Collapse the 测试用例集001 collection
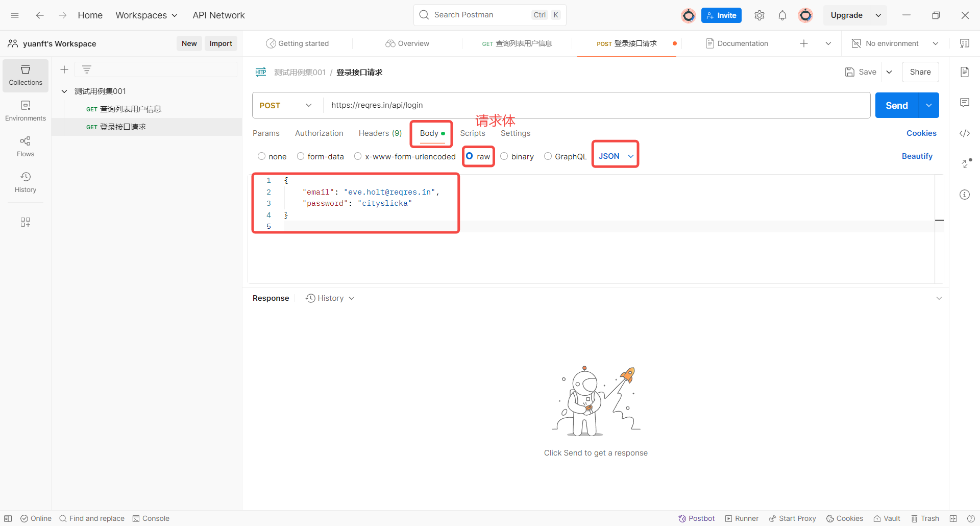The width and height of the screenshot is (980, 526). (64, 91)
